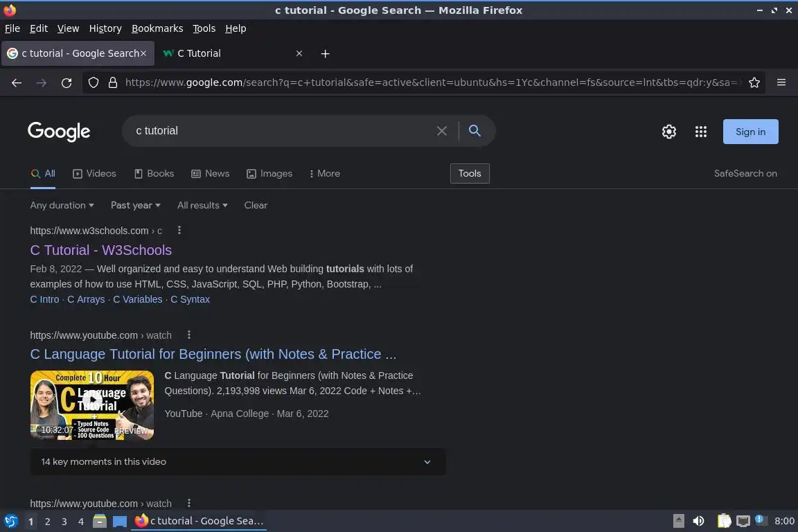798x532 pixels.
Task: Open the File menu
Action: (12, 28)
